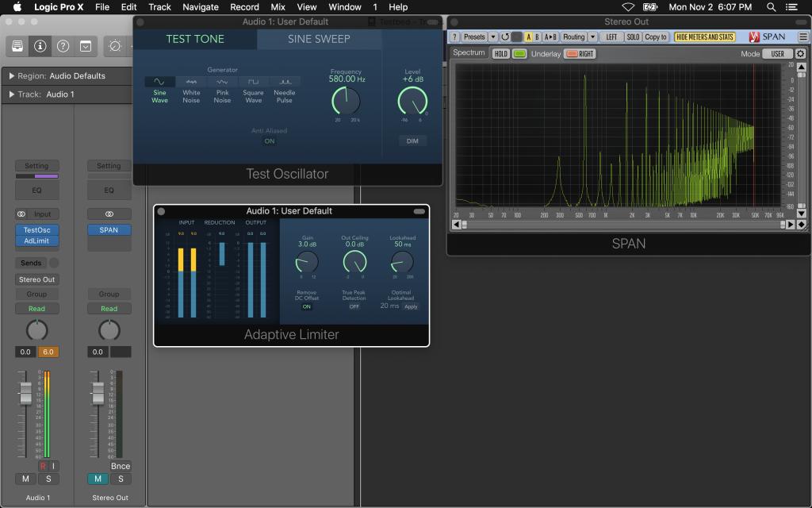This screenshot has width=812, height=508.
Task: Open the TestOsc plugin slot
Action: pyautogui.click(x=36, y=229)
